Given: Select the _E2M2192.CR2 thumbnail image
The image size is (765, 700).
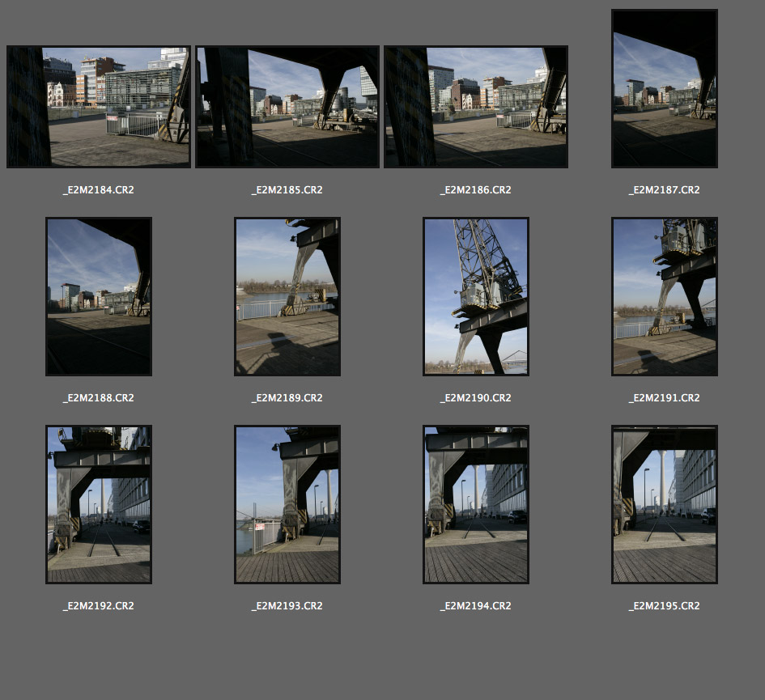Looking at the screenshot, I should [99, 504].
